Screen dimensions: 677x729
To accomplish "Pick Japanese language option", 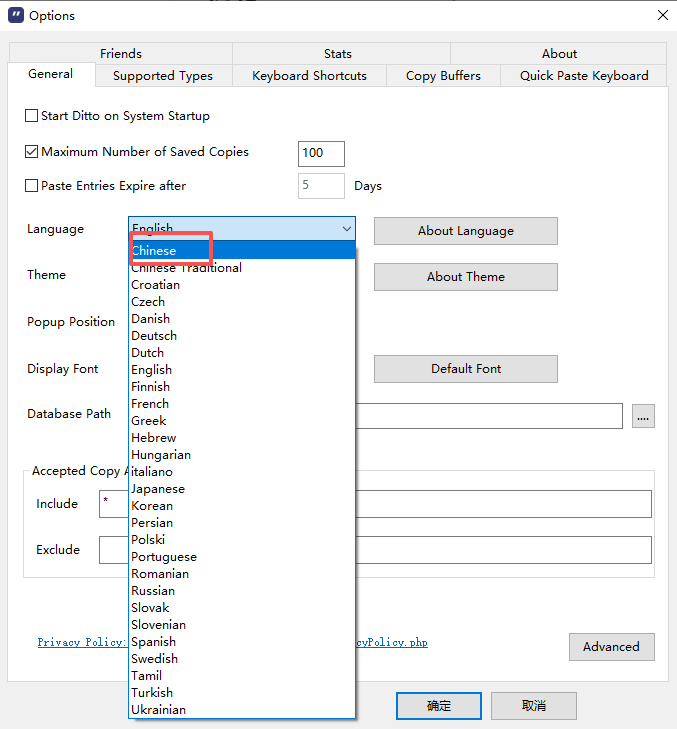I will 242,489.
